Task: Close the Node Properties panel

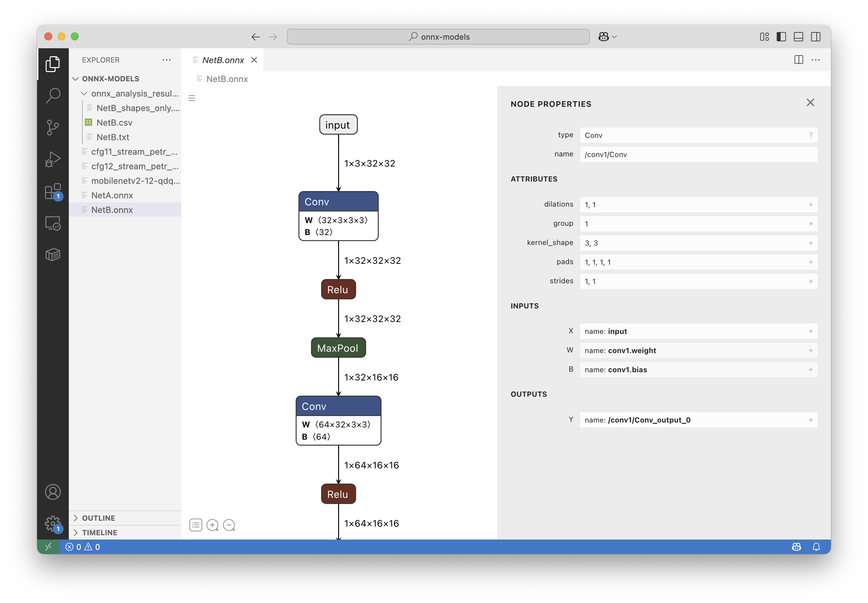Action: pos(810,103)
